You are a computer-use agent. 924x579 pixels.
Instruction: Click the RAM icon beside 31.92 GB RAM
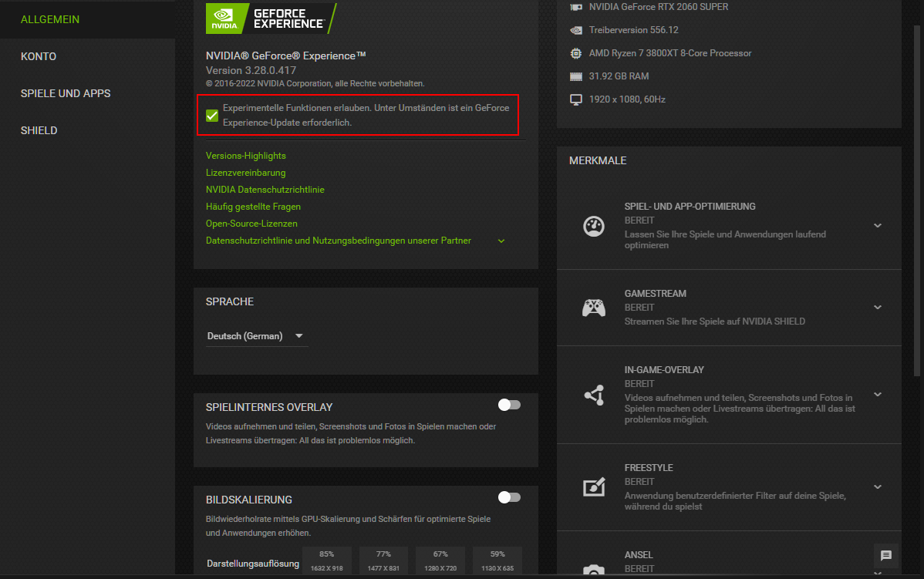pyautogui.click(x=575, y=76)
